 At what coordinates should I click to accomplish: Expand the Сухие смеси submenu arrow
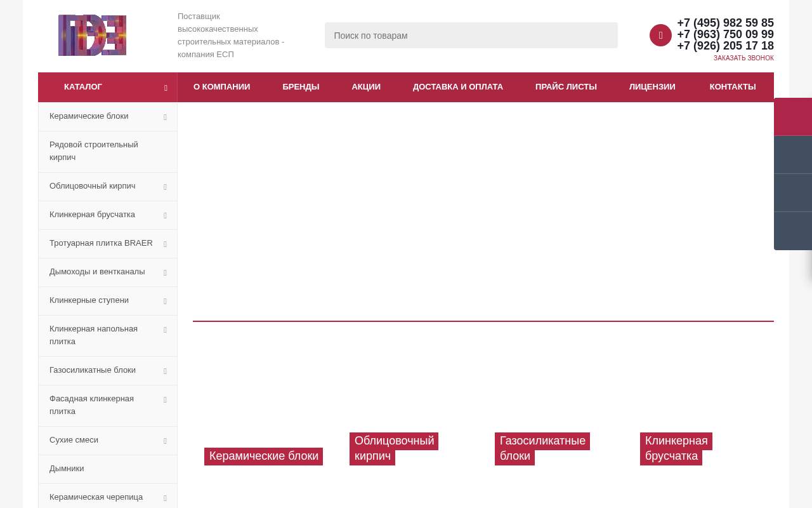(x=165, y=441)
